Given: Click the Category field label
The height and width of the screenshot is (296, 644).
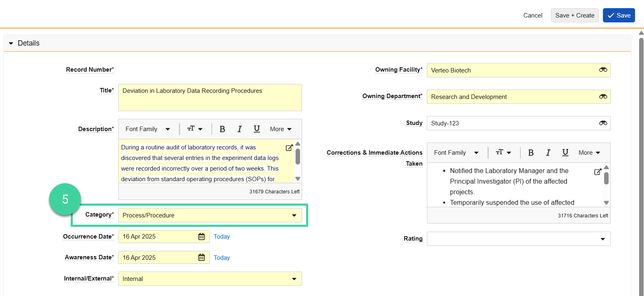Looking at the screenshot, I should 100,215.
